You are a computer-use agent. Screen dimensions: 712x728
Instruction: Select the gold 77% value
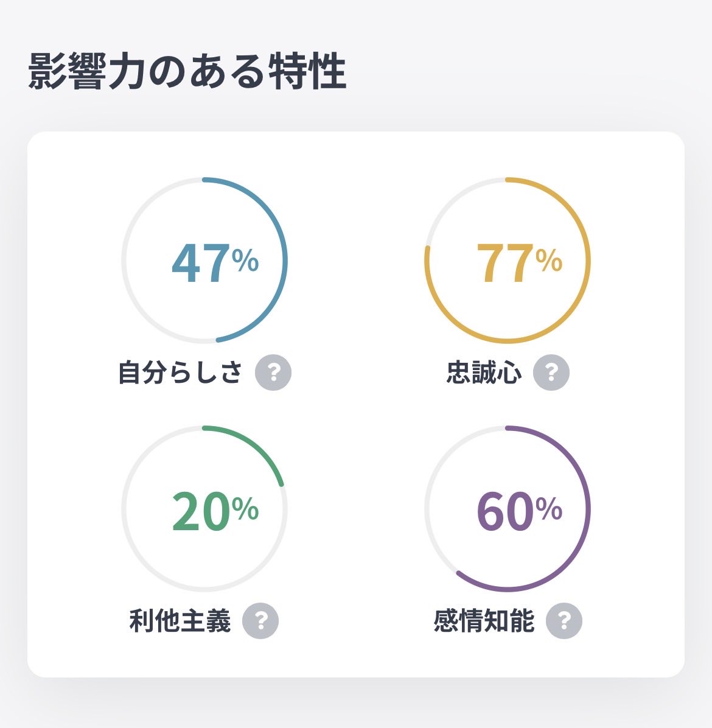coord(519,262)
